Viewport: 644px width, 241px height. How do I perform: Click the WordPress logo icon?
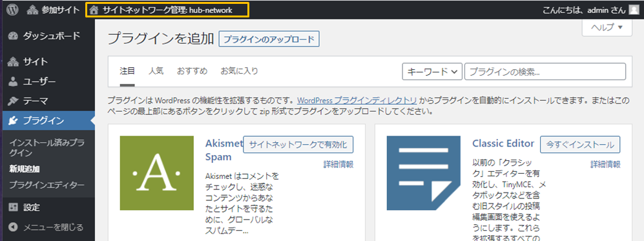point(12,10)
